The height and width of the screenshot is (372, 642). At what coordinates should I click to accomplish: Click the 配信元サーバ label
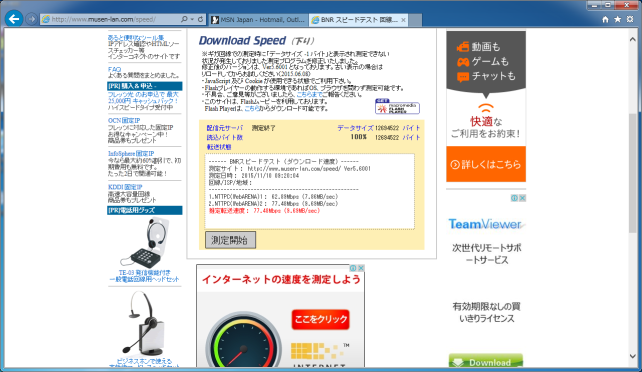pos(224,128)
